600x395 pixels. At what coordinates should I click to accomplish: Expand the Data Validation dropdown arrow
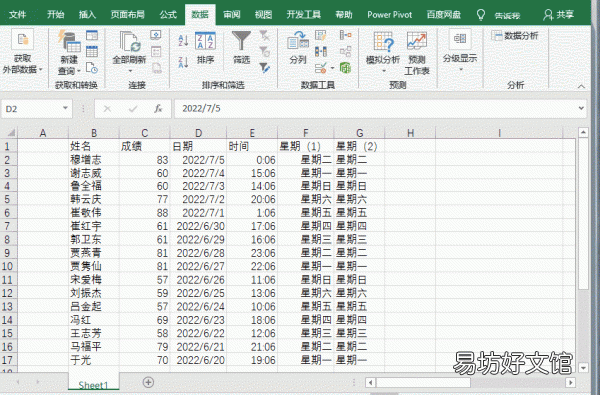click(332, 68)
